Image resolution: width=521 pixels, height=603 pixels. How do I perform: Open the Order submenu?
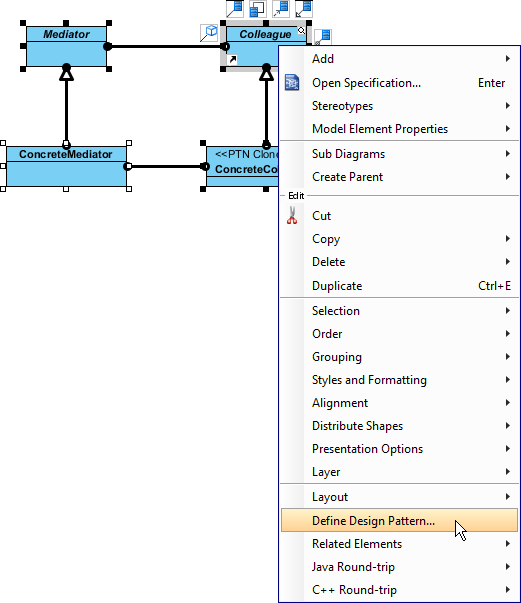click(x=399, y=334)
